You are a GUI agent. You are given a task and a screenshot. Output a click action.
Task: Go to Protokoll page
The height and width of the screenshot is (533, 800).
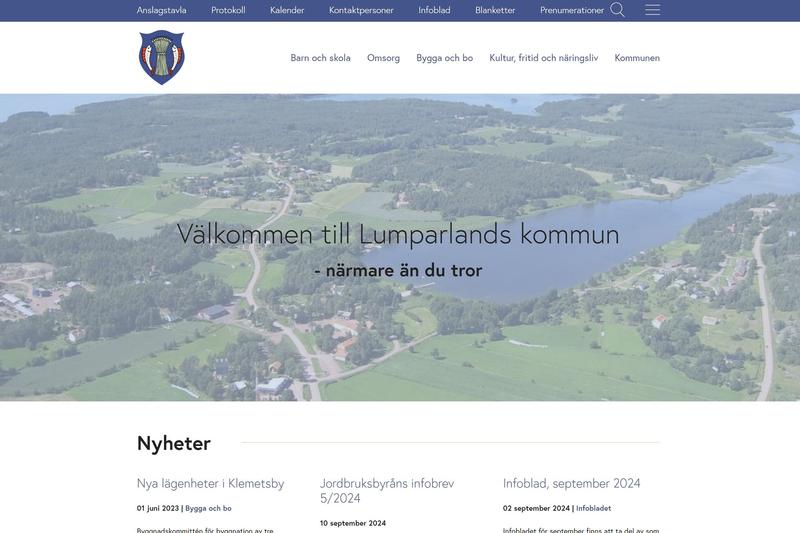(x=228, y=10)
